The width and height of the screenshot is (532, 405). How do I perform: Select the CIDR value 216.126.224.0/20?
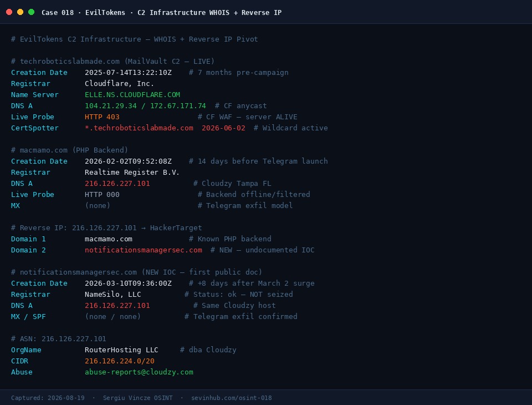tap(120, 361)
